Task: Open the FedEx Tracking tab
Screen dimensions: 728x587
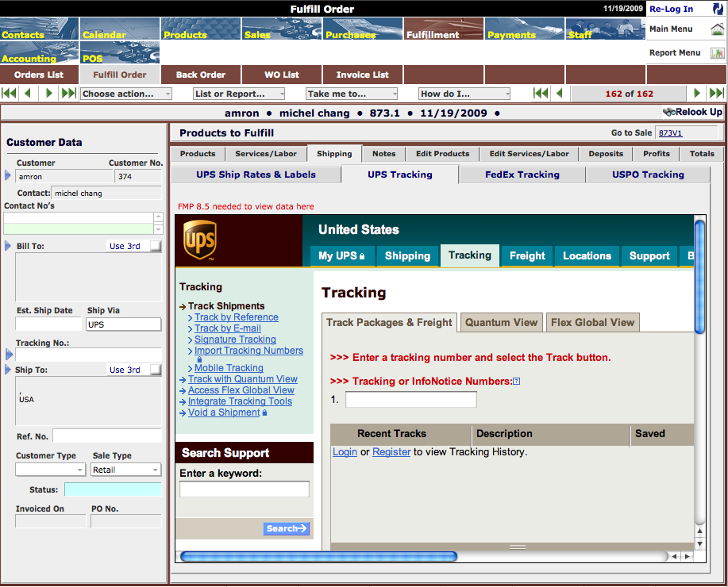Action: click(522, 175)
